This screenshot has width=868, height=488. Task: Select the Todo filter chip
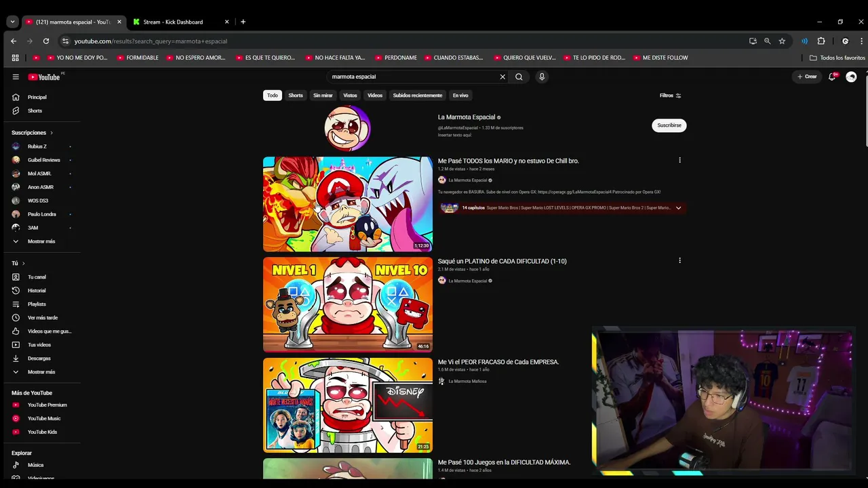[x=273, y=96]
